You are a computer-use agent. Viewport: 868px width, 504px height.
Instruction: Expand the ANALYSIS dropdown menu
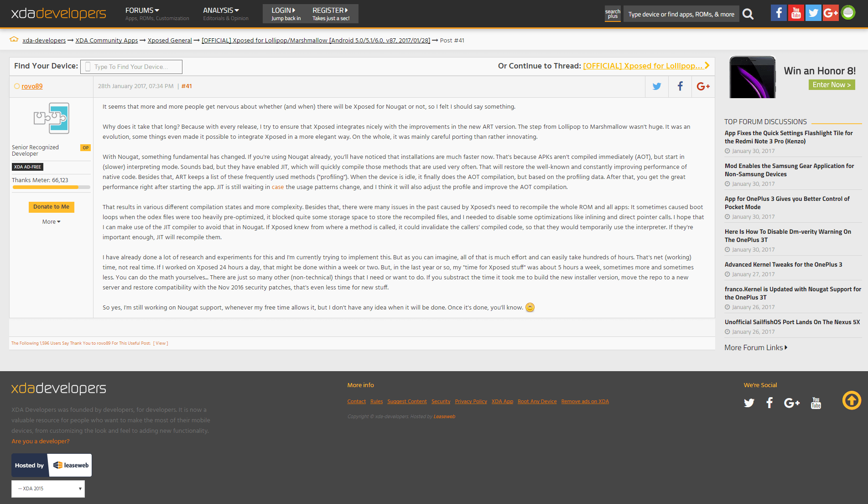(221, 10)
